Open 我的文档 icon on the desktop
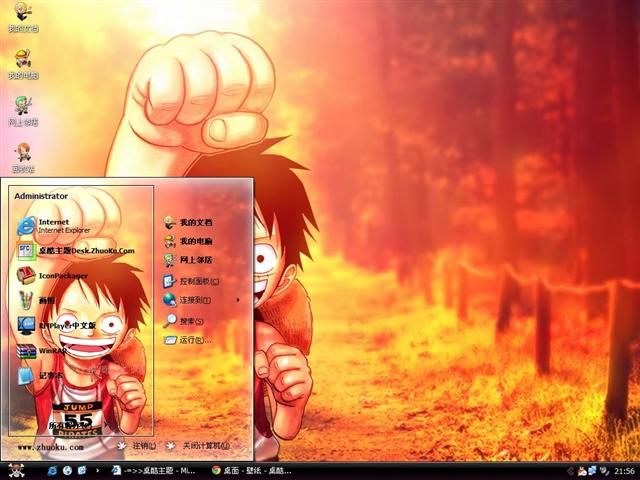This screenshot has height=480, width=640. coord(23,17)
